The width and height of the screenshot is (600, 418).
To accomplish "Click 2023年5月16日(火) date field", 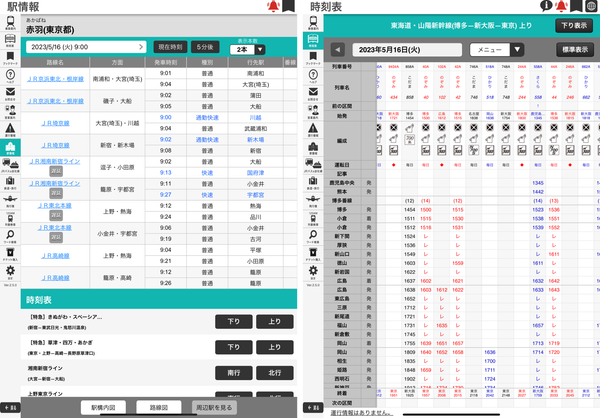I will tap(407, 50).
